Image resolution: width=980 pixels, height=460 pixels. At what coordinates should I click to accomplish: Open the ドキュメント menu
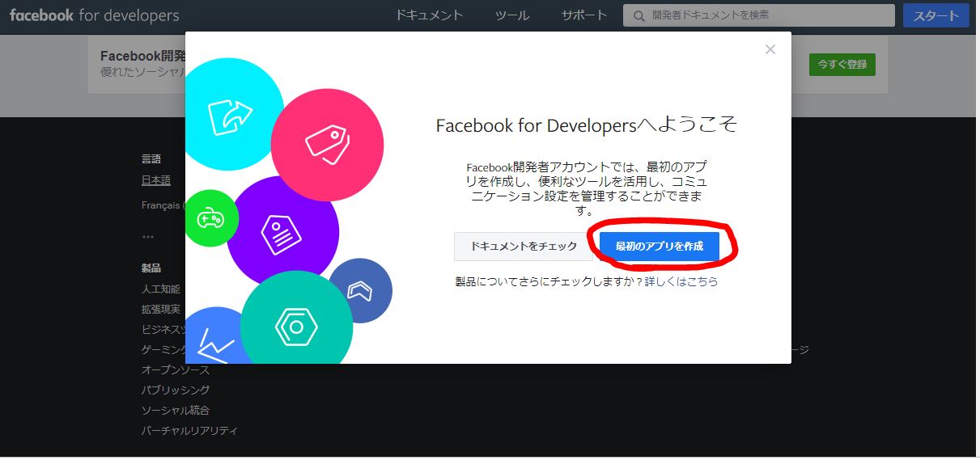click(429, 15)
